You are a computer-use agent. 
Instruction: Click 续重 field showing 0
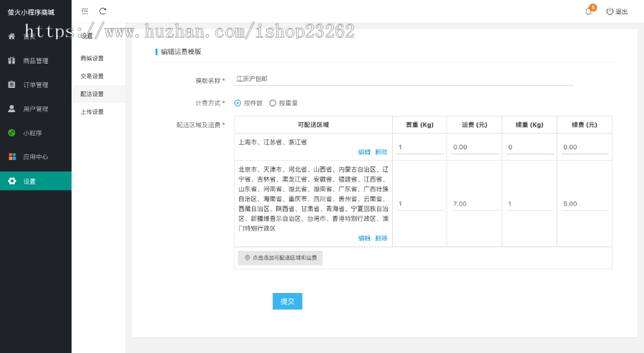click(x=530, y=147)
